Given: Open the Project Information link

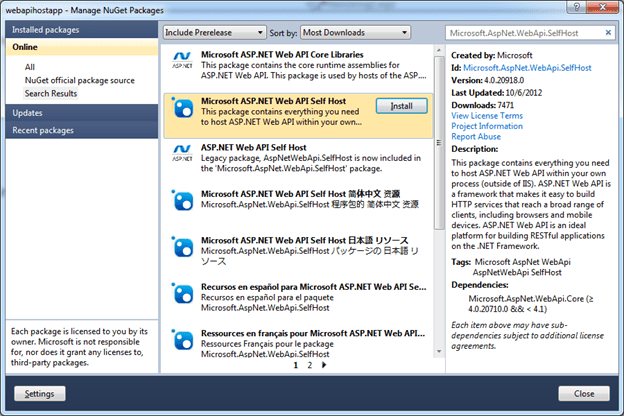Looking at the screenshot, I should tap(487, 126).
